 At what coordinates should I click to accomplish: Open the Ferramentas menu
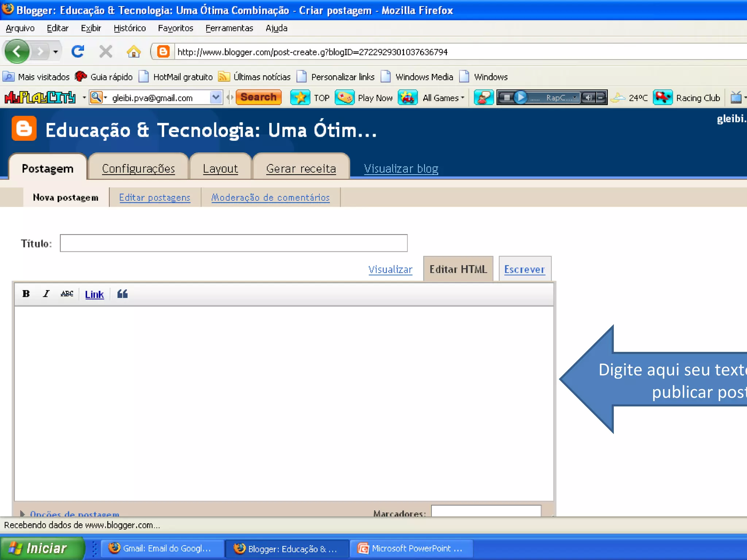tap(229, 28)
